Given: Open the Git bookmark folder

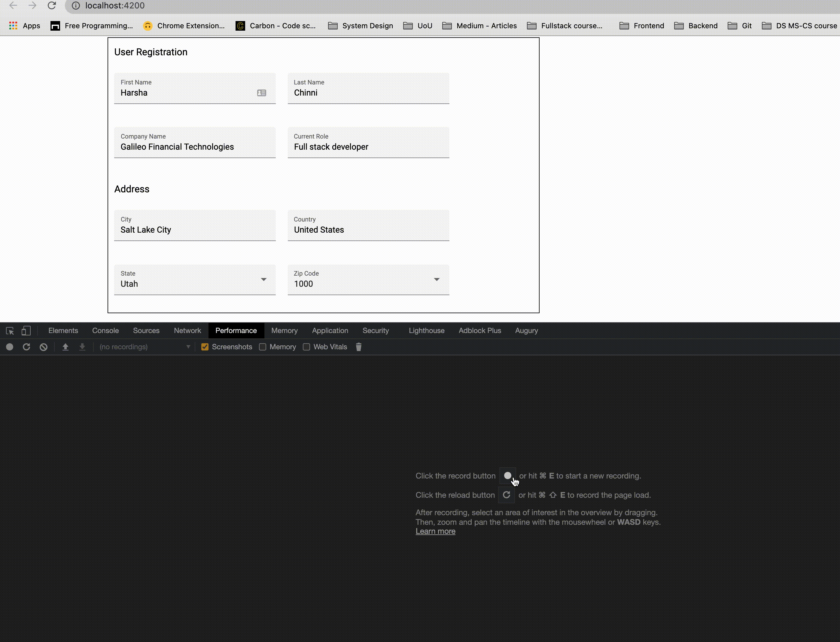Looking at the screenshot, I should click(740, 26).
